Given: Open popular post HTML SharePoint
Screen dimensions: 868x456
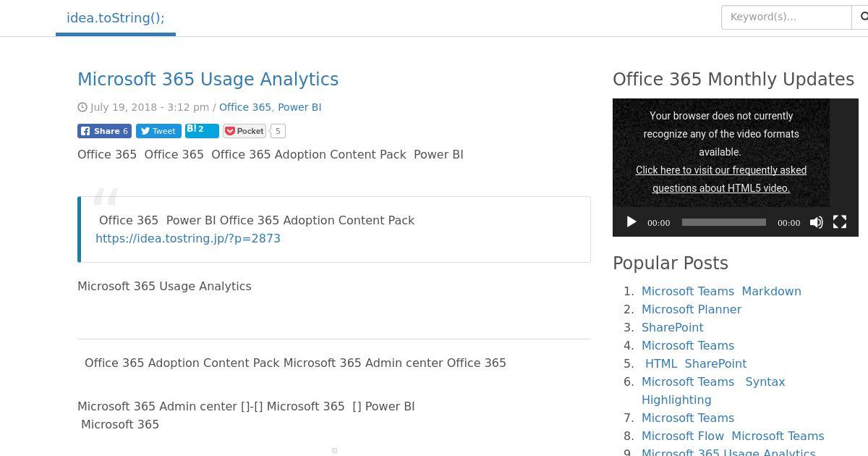Looking at the screenshot, I should tap(696, 363).
